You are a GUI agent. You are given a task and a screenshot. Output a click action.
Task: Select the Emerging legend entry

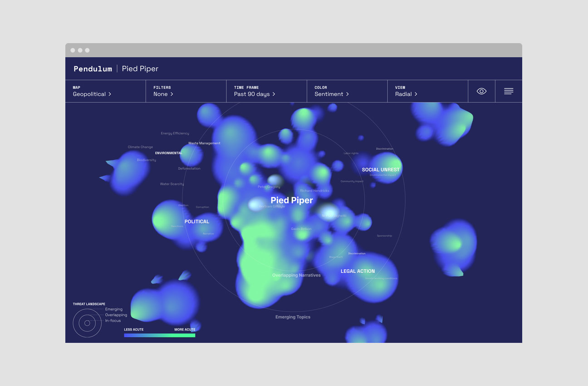(114, 309)
